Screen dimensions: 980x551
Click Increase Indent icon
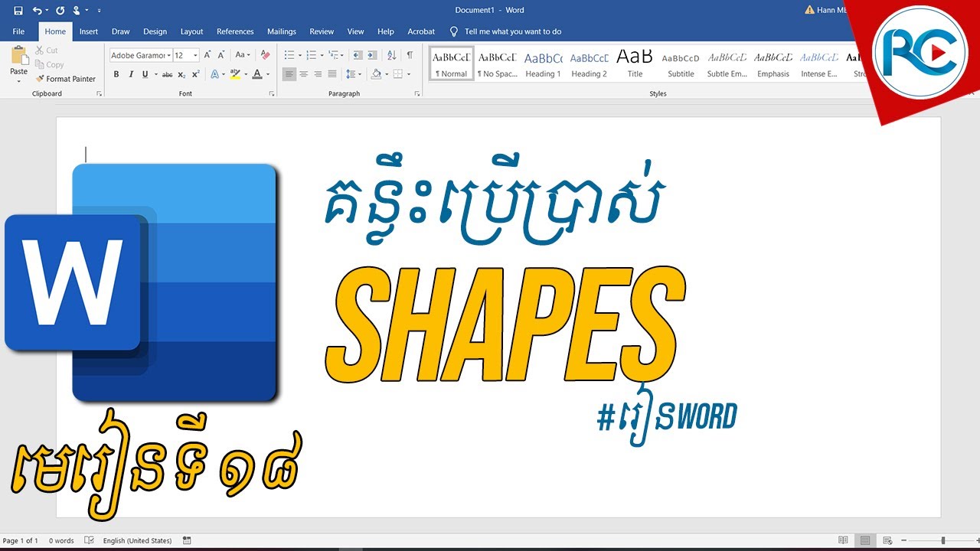pyautogui.click(x=372, y=55)
